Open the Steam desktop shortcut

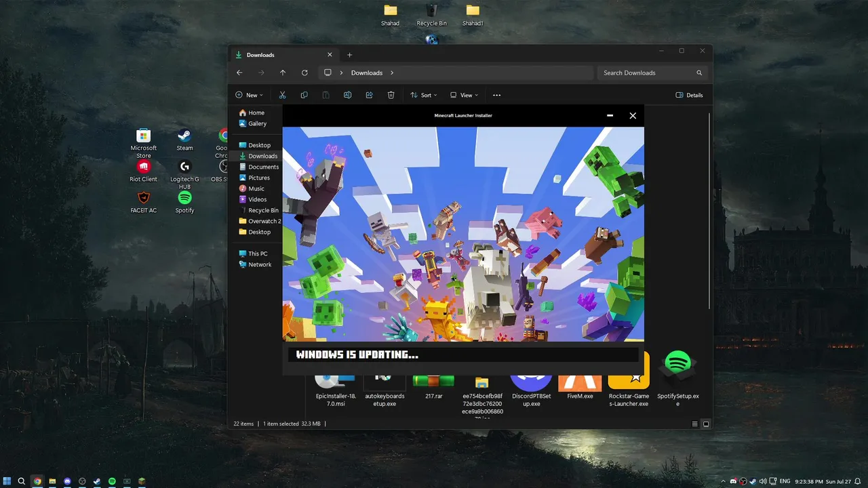[x=184, y=140]
